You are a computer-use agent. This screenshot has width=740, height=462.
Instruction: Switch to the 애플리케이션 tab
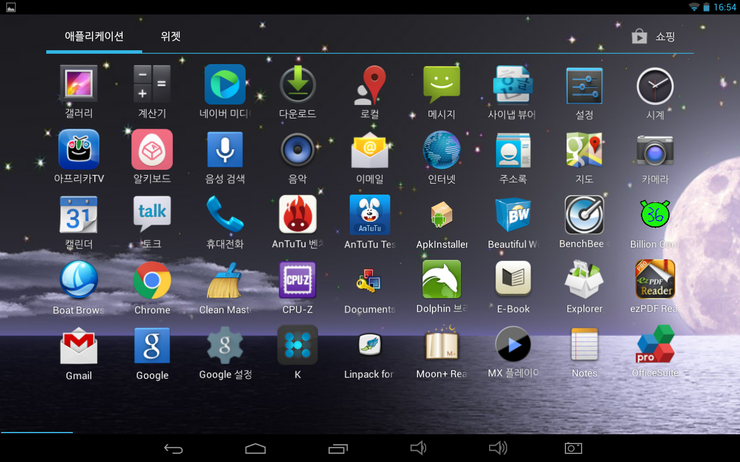[94, 36]
